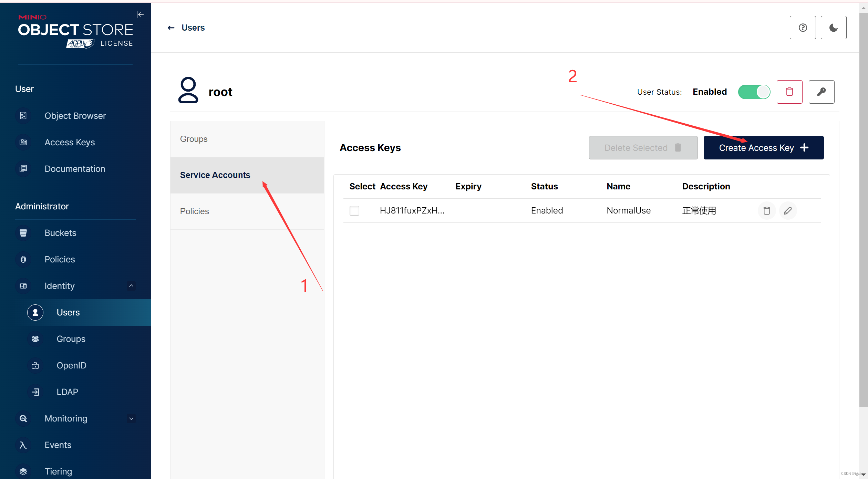Select the Service Accounts tab
This screenshot has height=479, width=868.
215,175
